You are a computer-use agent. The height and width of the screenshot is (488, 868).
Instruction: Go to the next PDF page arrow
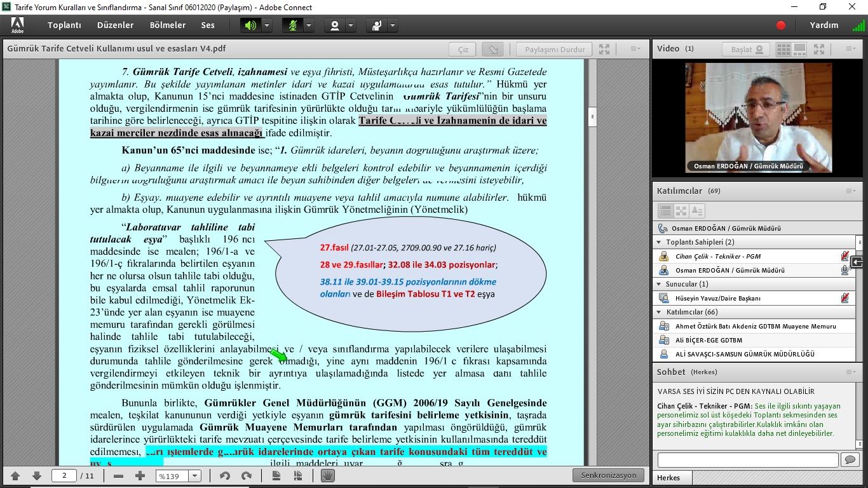coord(37,476)
